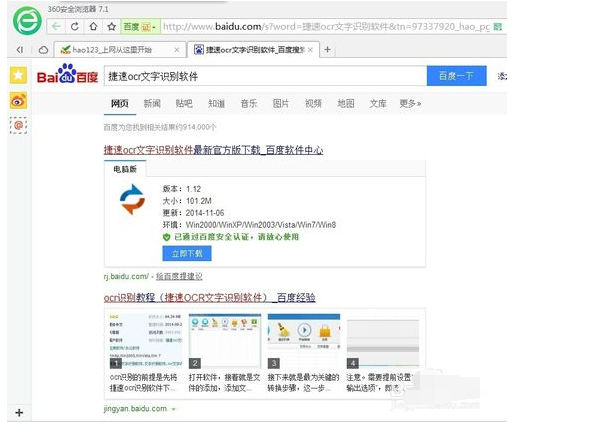
Task: Reload the page with the refresh icon
Action: click(x=75, y=26)
